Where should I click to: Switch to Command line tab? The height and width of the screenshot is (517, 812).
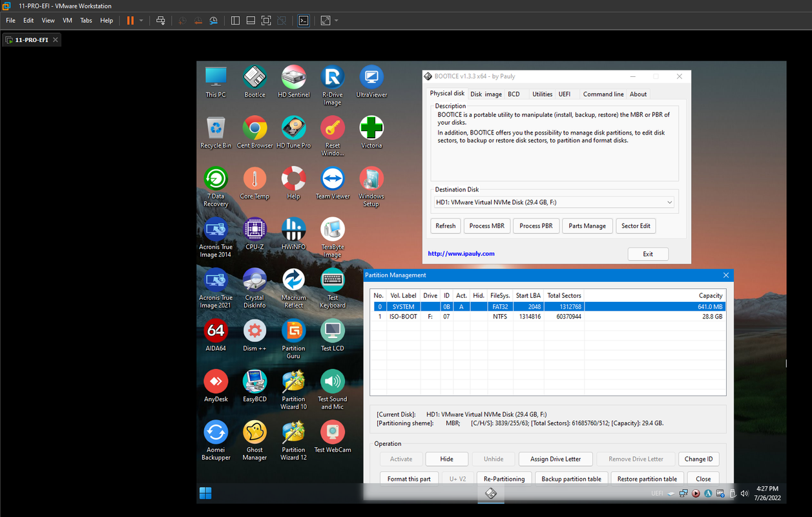(603, 94)
